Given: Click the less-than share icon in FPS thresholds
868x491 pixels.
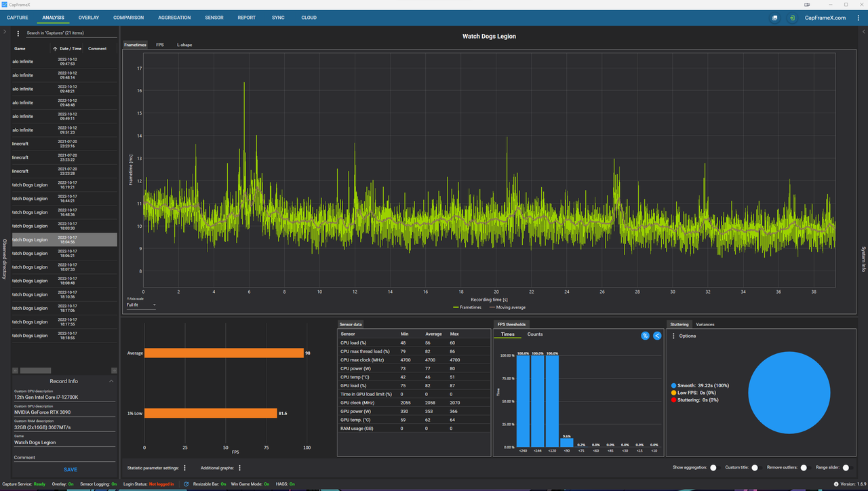Looking at the screenshot, I should 657,336.
